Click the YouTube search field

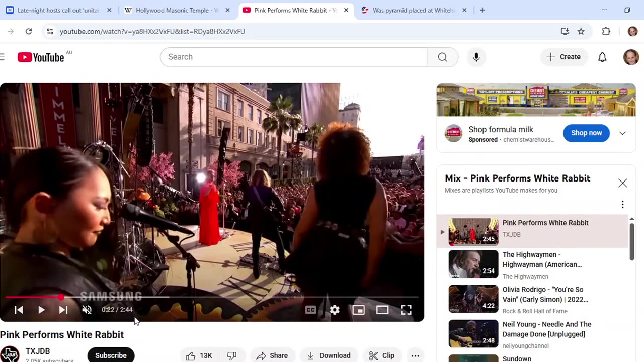coord(293,57)
